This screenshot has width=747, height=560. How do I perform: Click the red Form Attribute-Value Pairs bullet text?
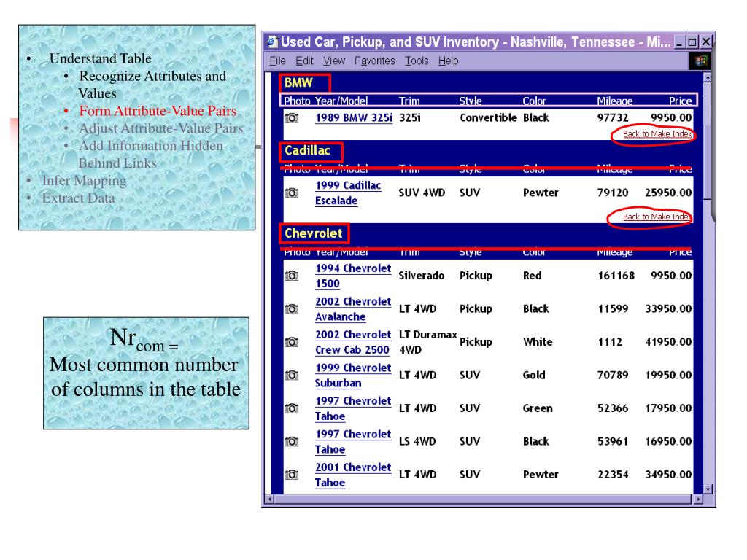158,111
